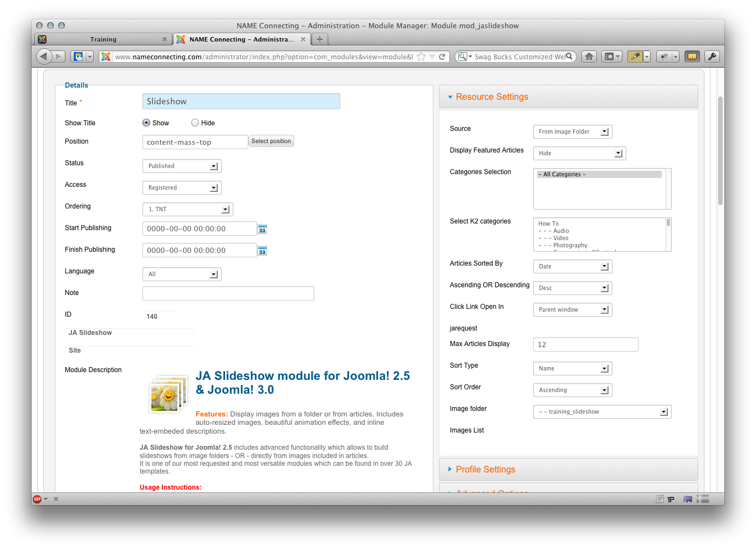Open a new browser tab with plus
This screenshot has width=756, height=549.
point(320,39)
